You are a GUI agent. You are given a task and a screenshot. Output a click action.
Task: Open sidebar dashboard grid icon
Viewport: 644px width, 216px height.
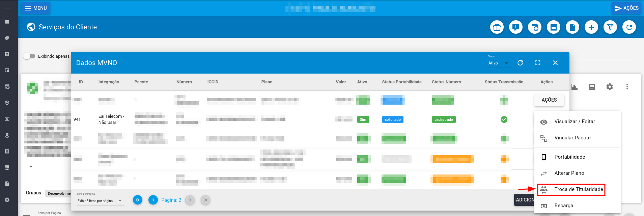pyautogui.click(x=7, y=22)
